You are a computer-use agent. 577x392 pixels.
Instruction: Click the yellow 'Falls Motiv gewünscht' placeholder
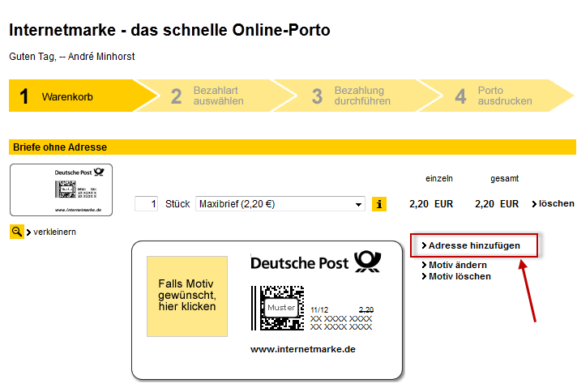(187, 296)
